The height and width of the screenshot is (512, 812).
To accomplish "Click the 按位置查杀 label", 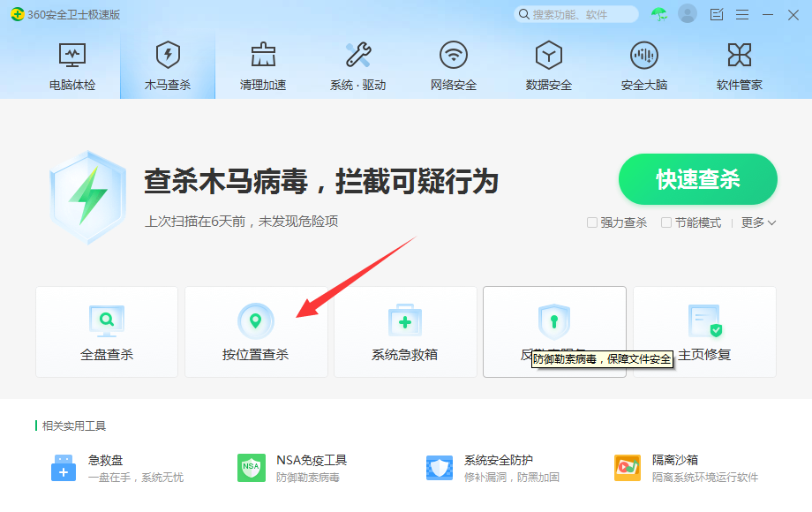I will [255, 355].
